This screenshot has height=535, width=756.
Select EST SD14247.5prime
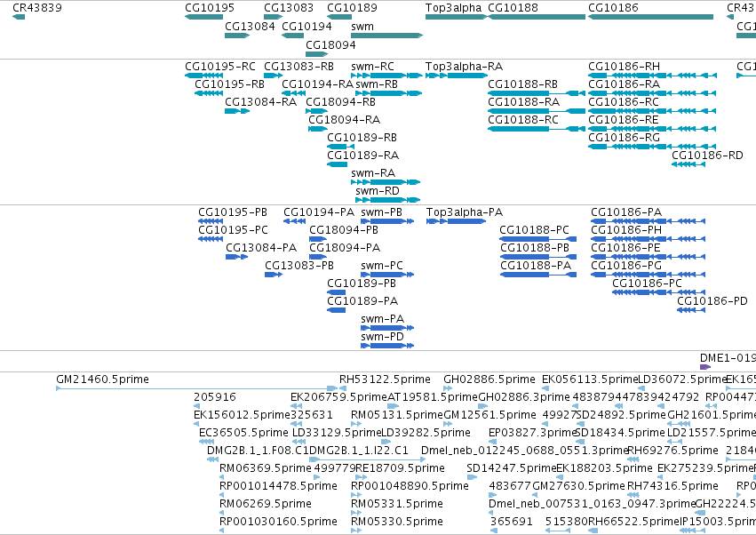(x=472, y=477)
